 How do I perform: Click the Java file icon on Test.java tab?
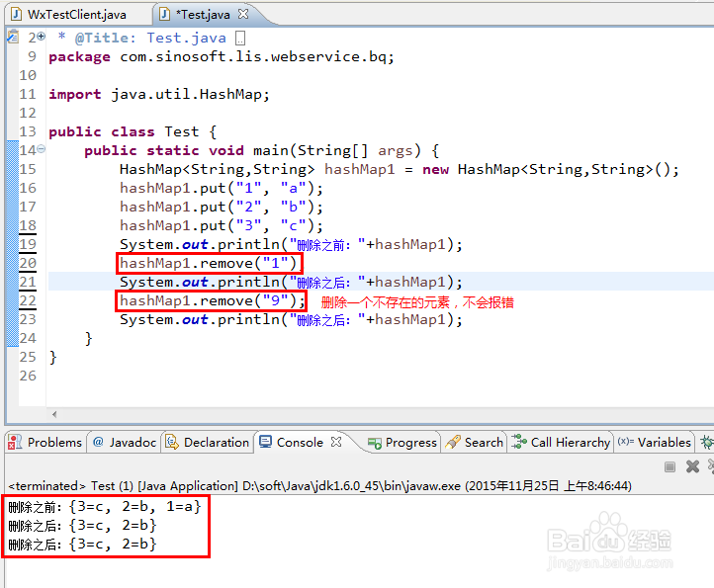pos(165,15)
